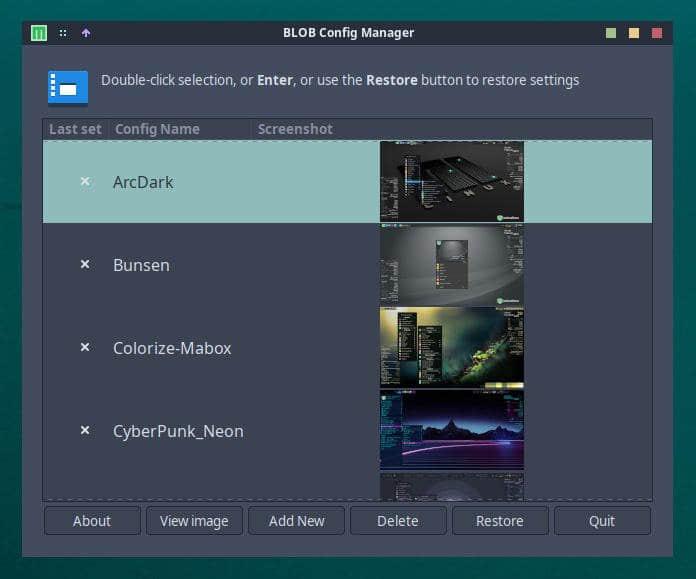Click the Add New button
Viewport: 696px width, 579px height.
[296, 521]
